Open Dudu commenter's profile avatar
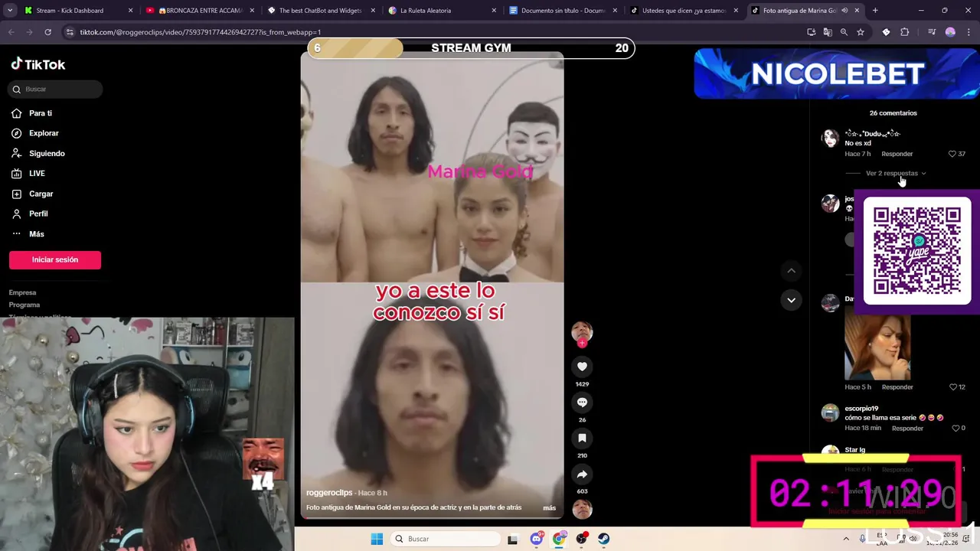The width and height of the screenshot is (980, 551). pyautogui.click(x=830, y=138)
